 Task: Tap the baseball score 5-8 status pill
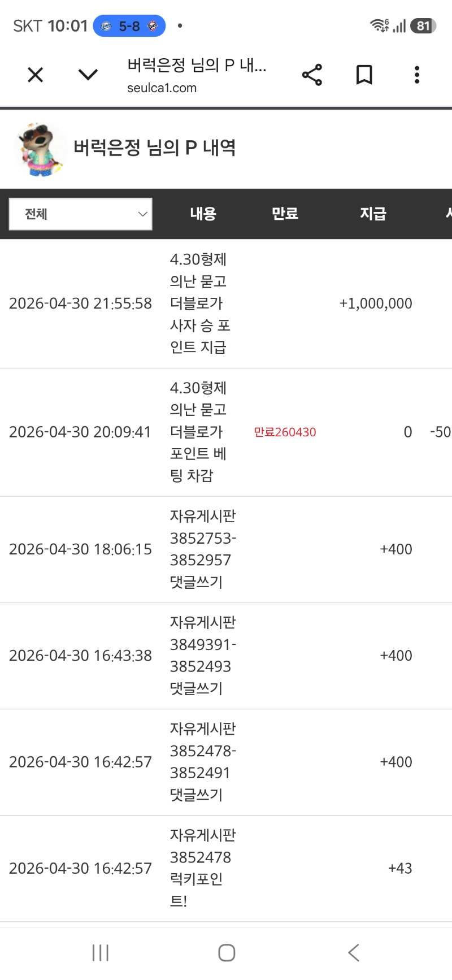coord(129,26)
